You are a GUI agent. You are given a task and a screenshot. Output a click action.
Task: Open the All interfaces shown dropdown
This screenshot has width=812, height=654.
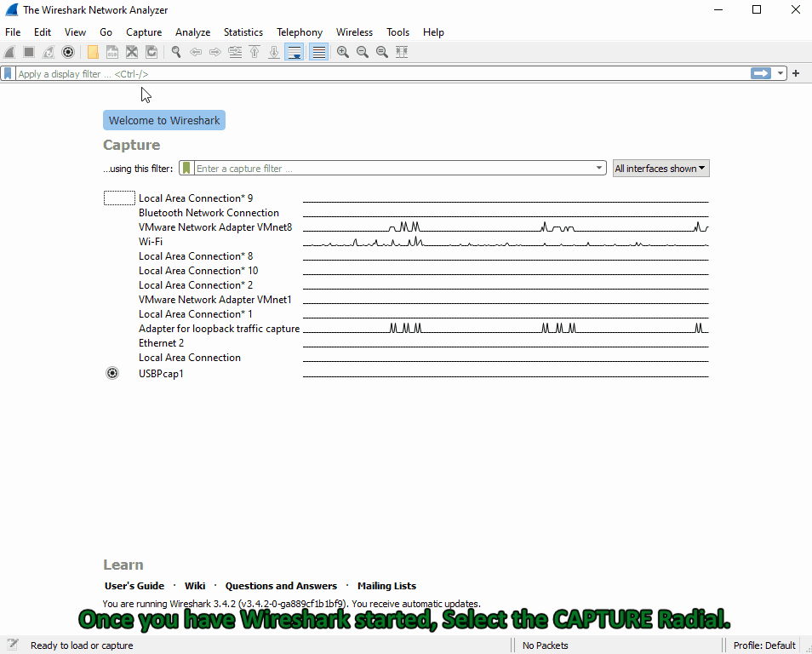(660, 169)
